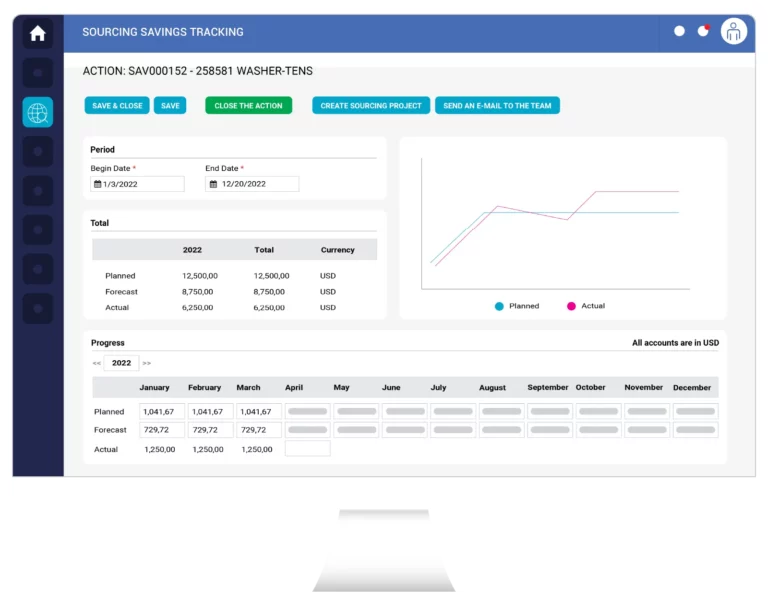Close the action with green button
Screen dimensions: 768x612
(x=248, y=105)
